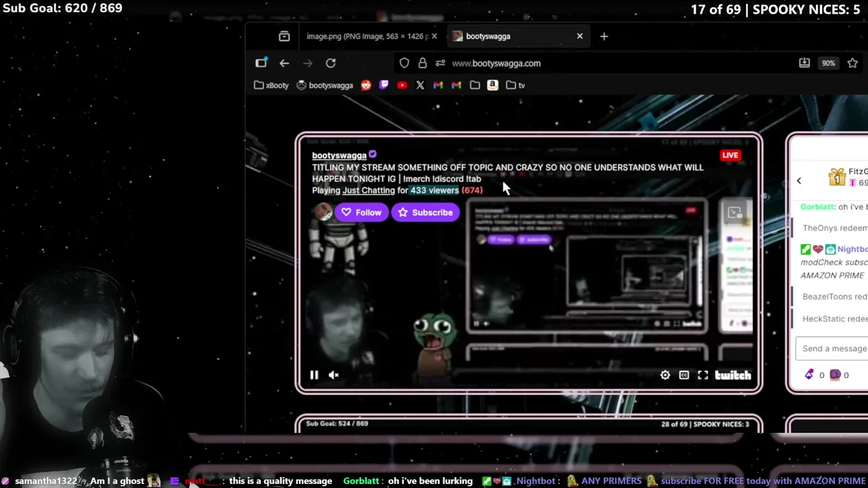This screenshot has width=868, height=488.
Task: Open Twitch player settings gear
Action: (665, 375)
